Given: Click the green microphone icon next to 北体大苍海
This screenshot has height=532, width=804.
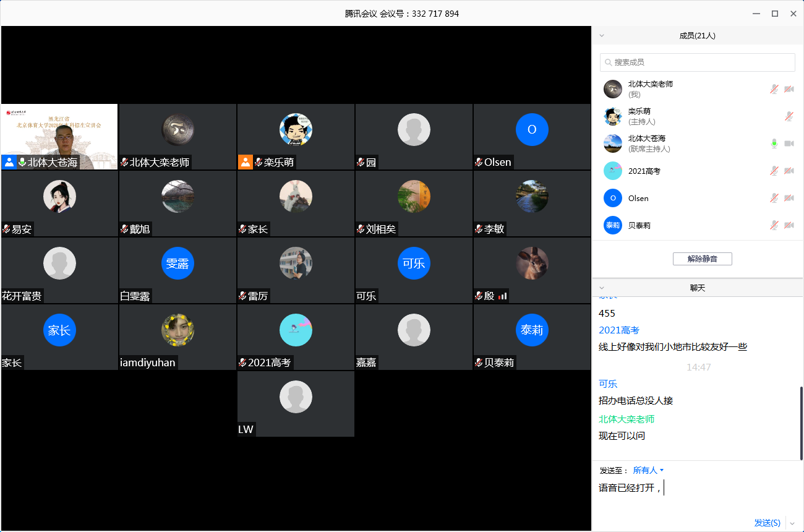Looking at the screenshot, I should tap(774, 143).
